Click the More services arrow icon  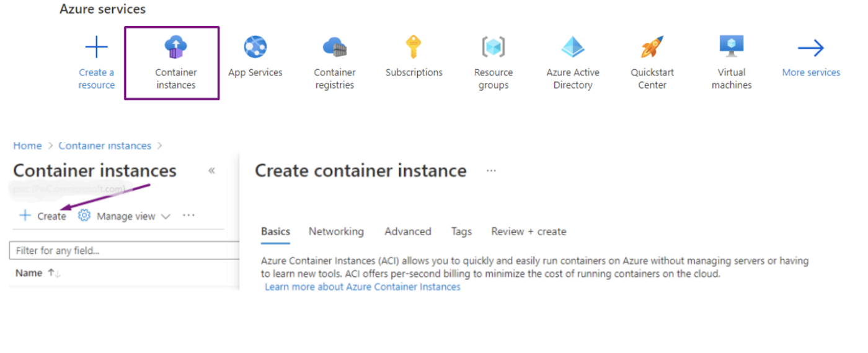point(811,48)
